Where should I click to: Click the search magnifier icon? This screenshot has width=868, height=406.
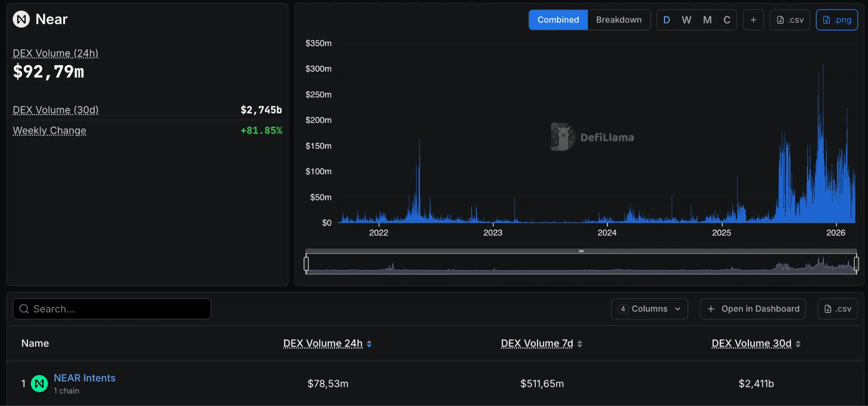pos(24,309)
